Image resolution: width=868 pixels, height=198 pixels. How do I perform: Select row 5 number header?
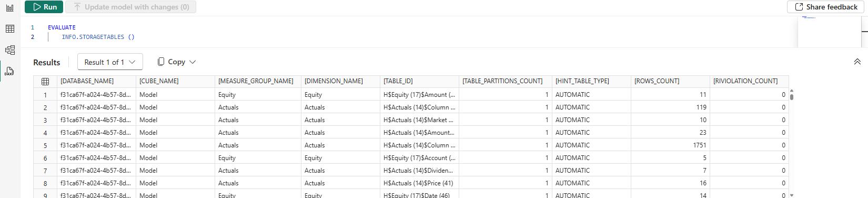tap(45, 145)
